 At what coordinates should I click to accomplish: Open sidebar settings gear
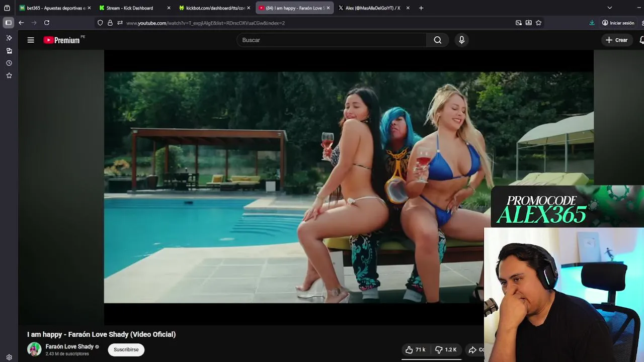(x=9, y=357)
